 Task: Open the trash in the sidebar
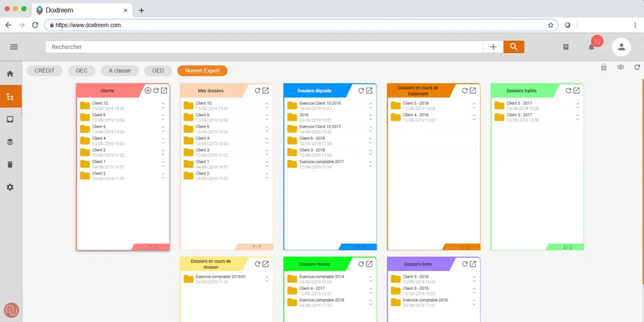(10, 165)
